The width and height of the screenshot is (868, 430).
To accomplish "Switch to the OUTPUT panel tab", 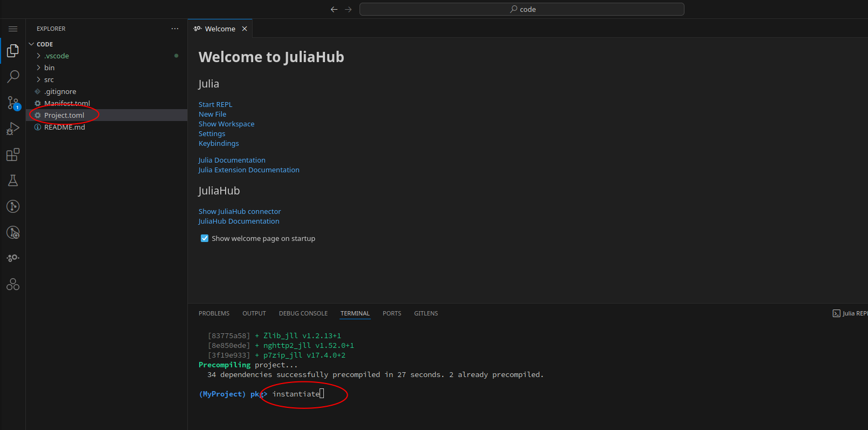I will 254,313.
